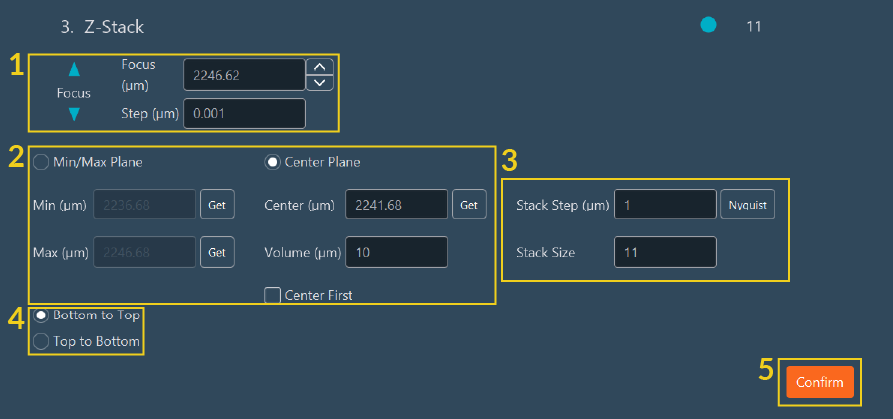Image resolution: width=893 pixels, height=419 pixels.
Task: Click the Focus (µm) input field
Action: point(244,74)
